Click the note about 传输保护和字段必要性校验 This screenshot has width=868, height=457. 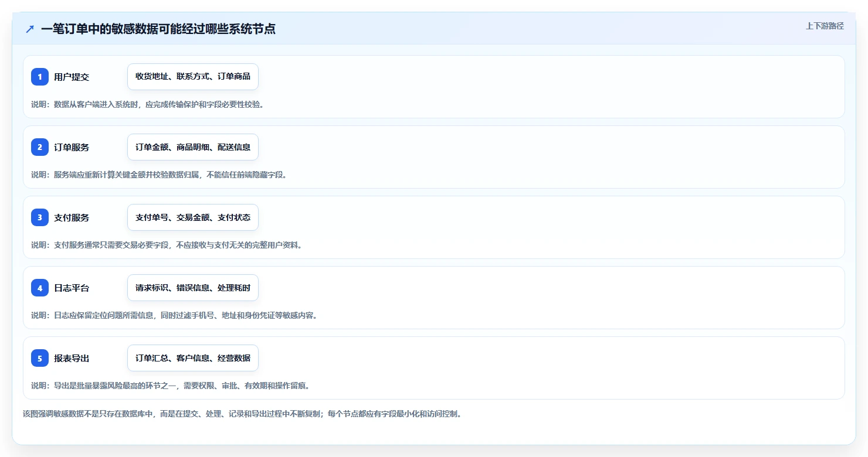coord(147,104)
